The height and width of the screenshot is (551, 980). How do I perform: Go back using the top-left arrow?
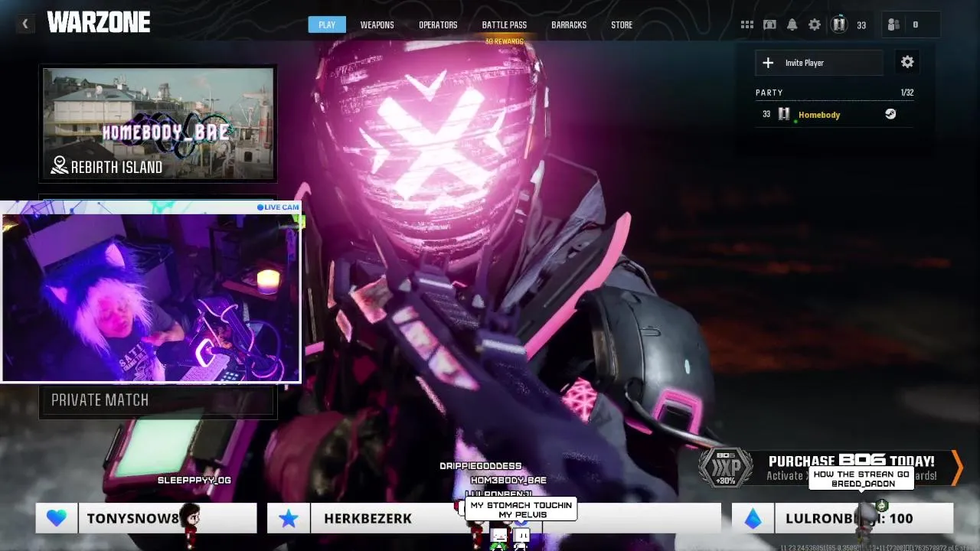pyautogui.click(x=24, y=24)
